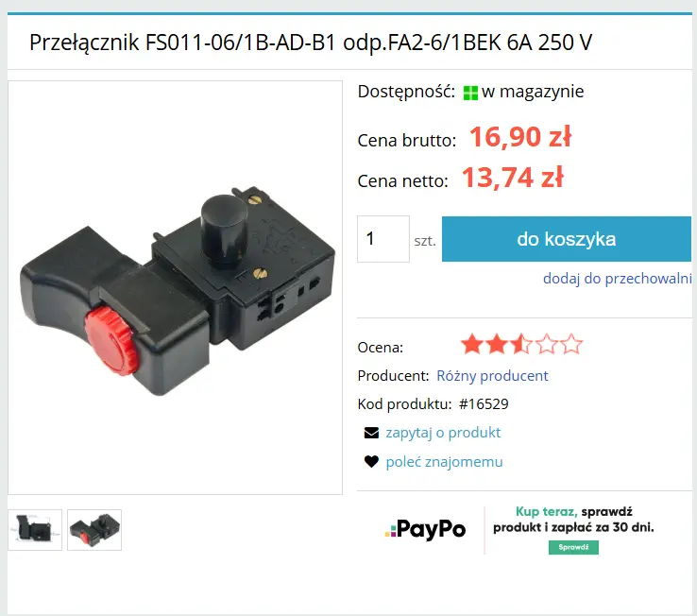Click the third half-filled rating star
The image size is (697, 616).
click(521, 345)
